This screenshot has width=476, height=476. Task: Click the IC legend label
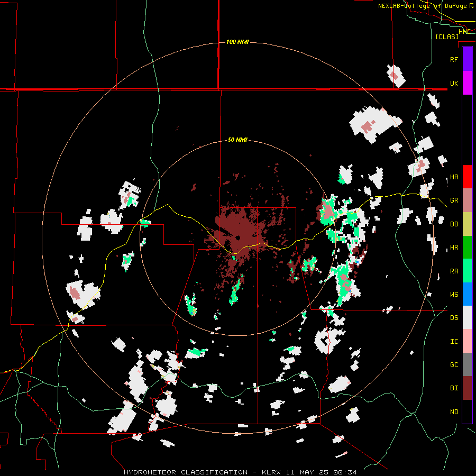[x=454, y=342]
